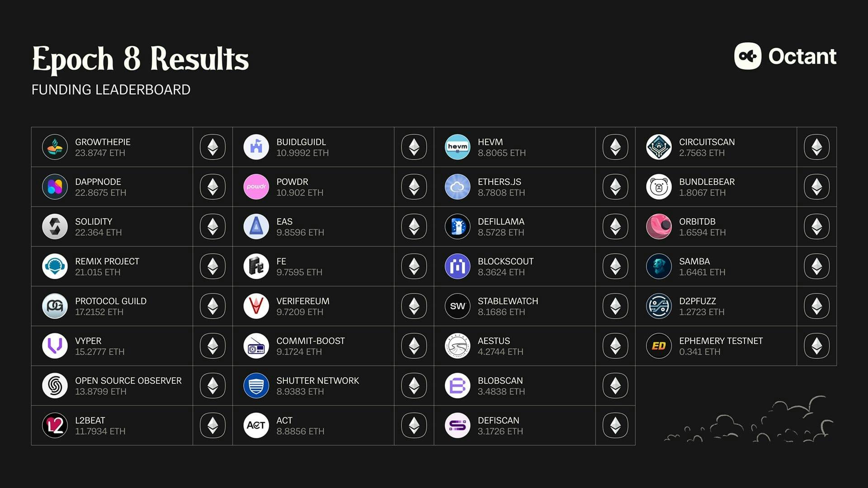868x488 pixels.
Task: Click the Octant logo in header
Action: [x=785, y=56]
